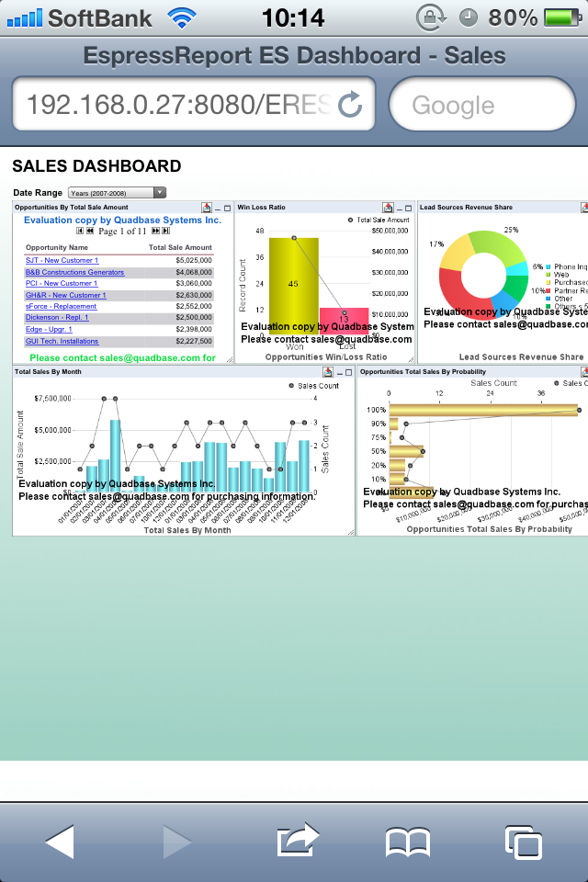Image resolution: width=588 pixels, height=882 pixels.
Task: Tap the resize grip of Win Loss Ratio panel
Action: point(411,359)
